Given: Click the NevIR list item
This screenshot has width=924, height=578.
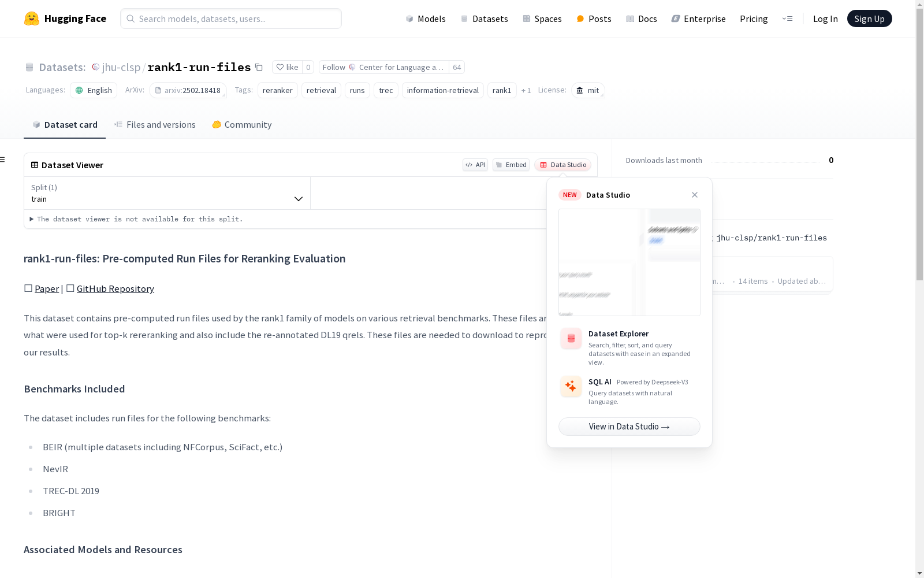Looking at the screenshot, I should 55,469.
